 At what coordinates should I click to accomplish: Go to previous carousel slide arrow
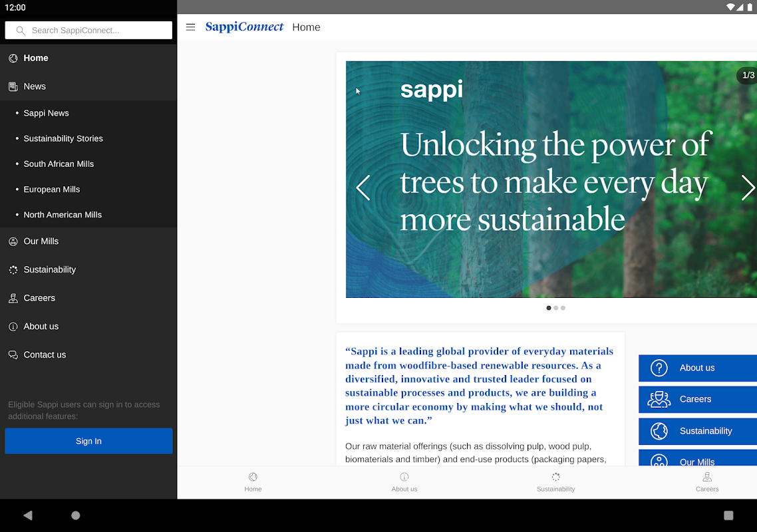363,188
